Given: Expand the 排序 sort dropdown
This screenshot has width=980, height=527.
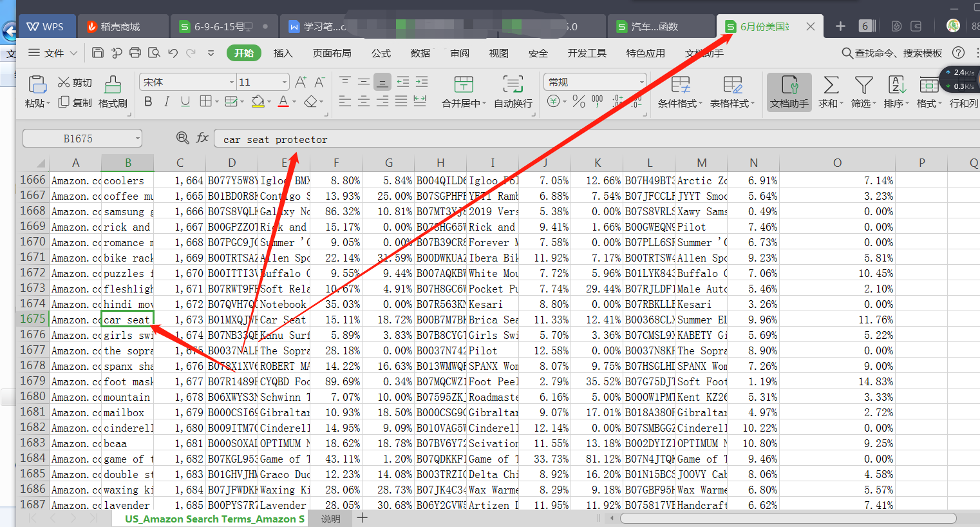Looking at the screenshot, I should pos(907,103).
